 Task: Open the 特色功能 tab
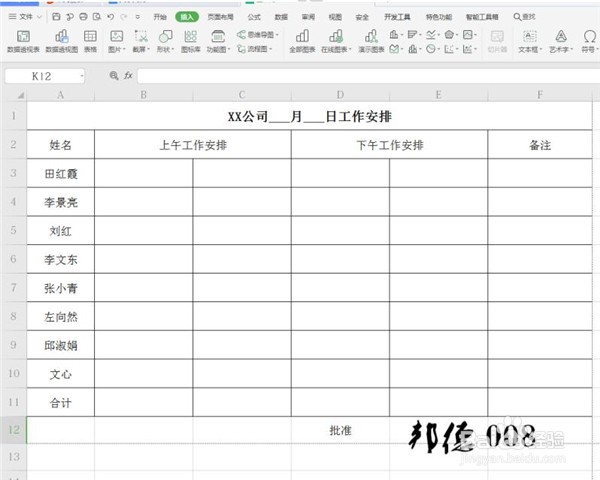439,17
